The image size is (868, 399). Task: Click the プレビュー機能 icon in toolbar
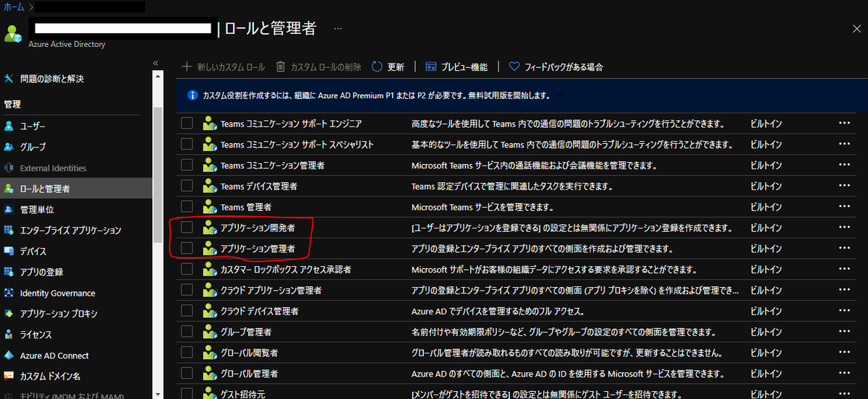tap(431, 66)
